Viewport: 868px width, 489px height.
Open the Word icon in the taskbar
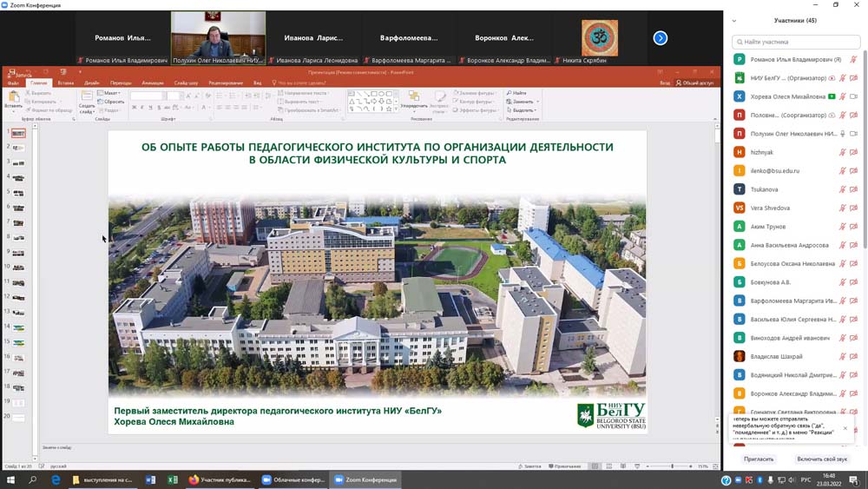pyautogui.click(x=150, y=479)
